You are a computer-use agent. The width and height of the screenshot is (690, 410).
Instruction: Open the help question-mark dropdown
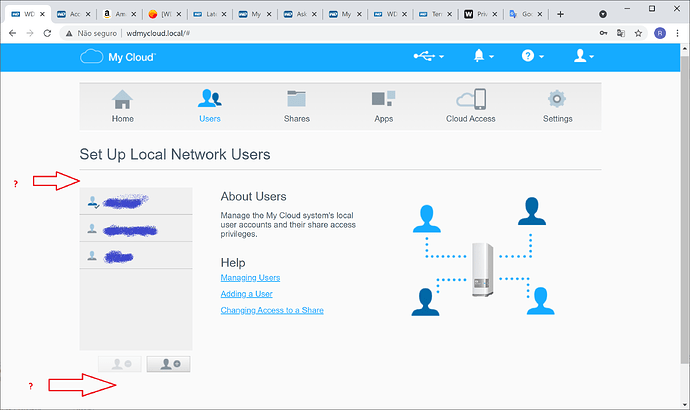532,56
